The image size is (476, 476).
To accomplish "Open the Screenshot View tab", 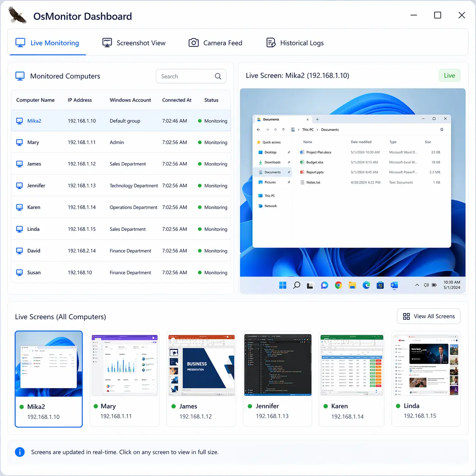I will pos(134,43).
